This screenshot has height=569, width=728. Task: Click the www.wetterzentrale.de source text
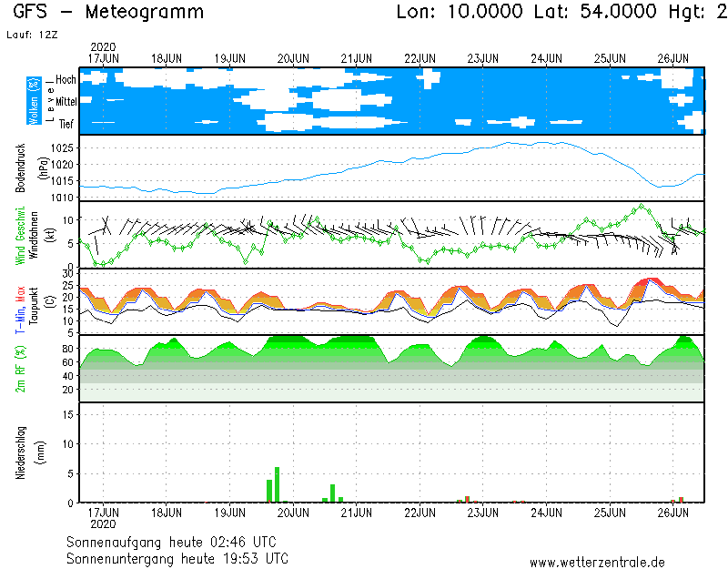pyautogui.click(x=597, y=563)
